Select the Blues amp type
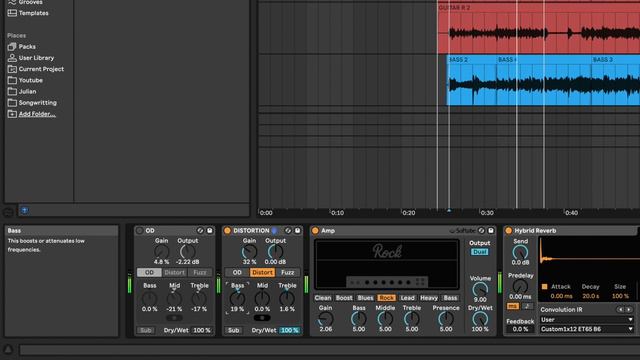Viewport: 640px width, 360px height. pos(365,298)
